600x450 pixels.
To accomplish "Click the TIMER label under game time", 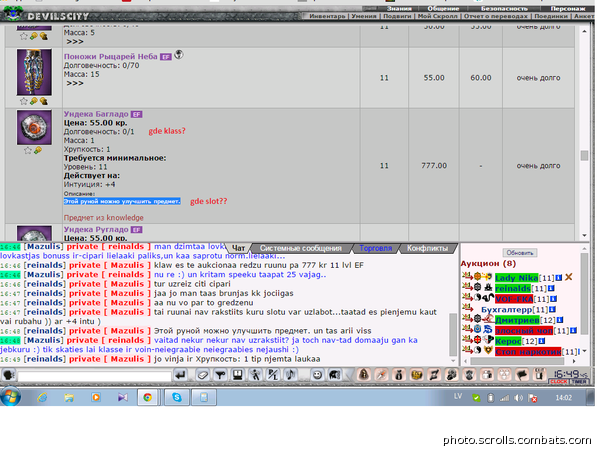I will pos(579,382).
